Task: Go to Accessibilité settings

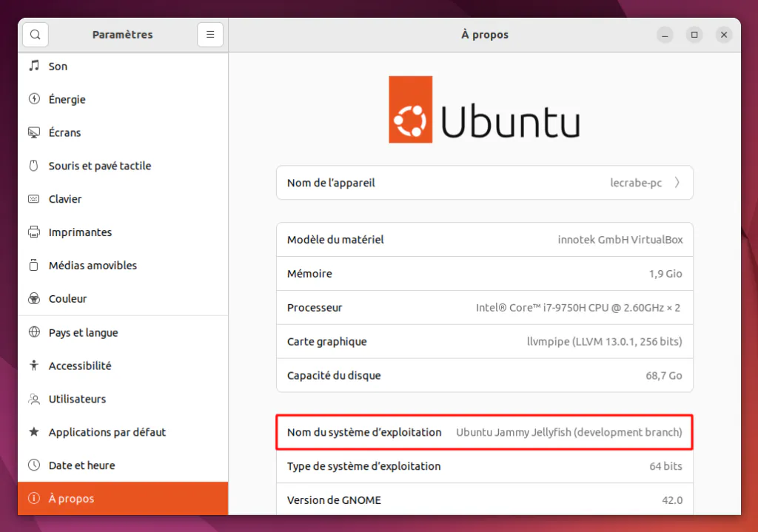Action: coord(123,366)
